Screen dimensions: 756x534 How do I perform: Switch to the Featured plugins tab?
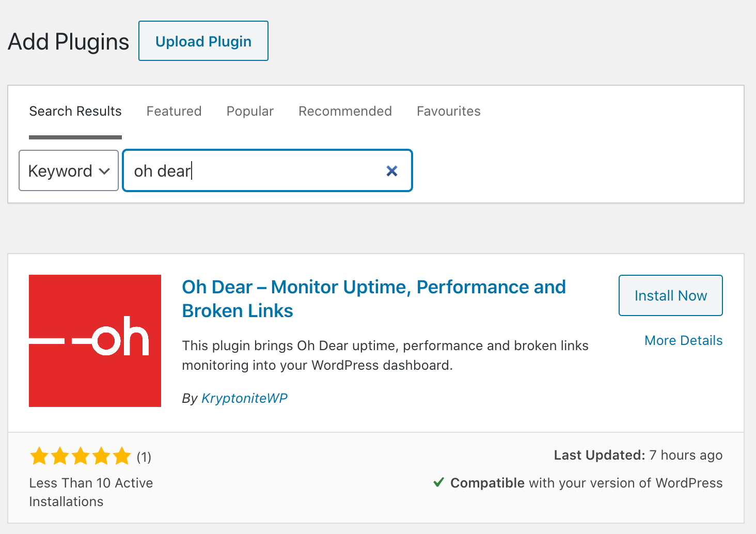coord(174,111)
